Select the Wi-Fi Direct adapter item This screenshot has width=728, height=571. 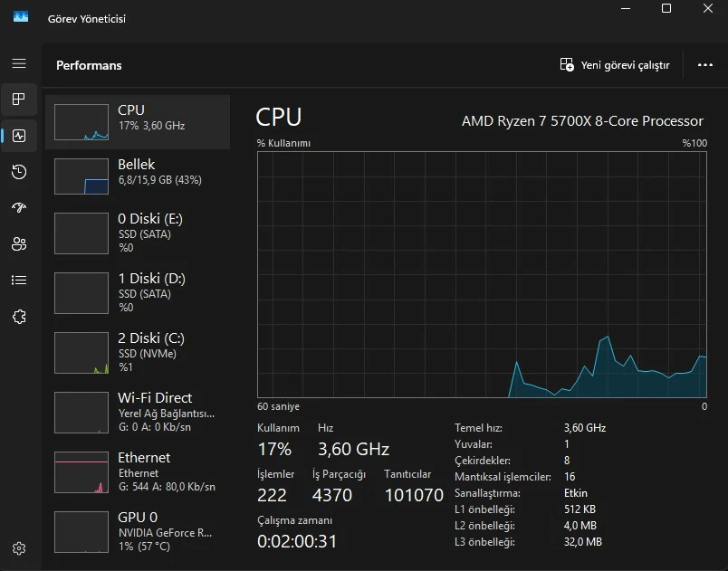pos(138,413)
